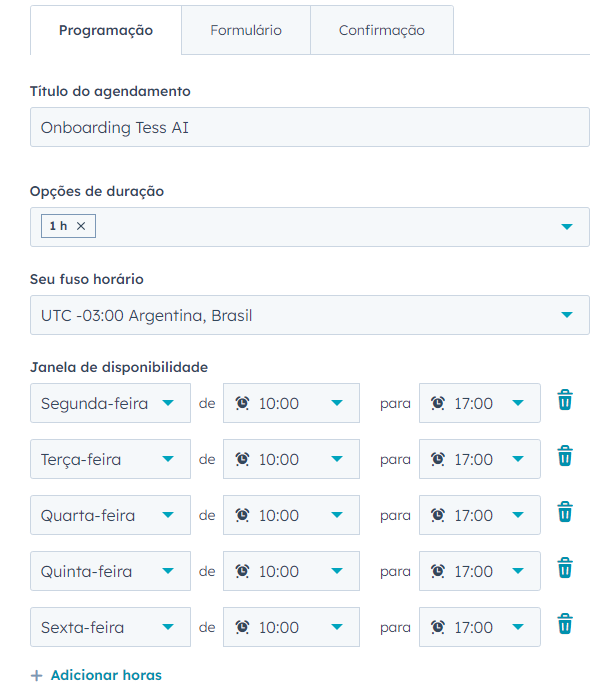This screenshot has width=615, height=684.
Task: Click the plus icon to add hours
Action: [37, 676]
